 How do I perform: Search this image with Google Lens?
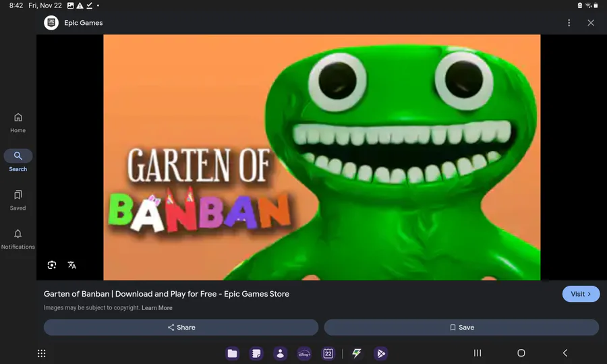pyautogui.click(x=52, y=265)
